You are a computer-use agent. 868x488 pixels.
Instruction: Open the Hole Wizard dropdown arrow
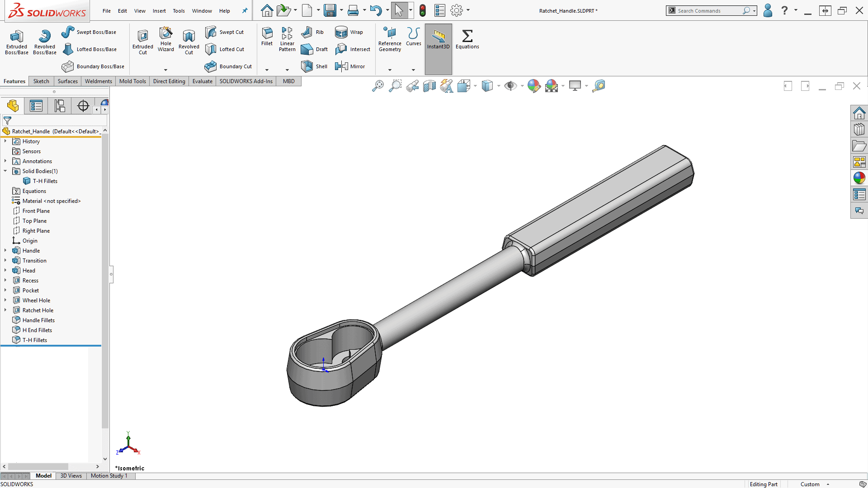165,70
